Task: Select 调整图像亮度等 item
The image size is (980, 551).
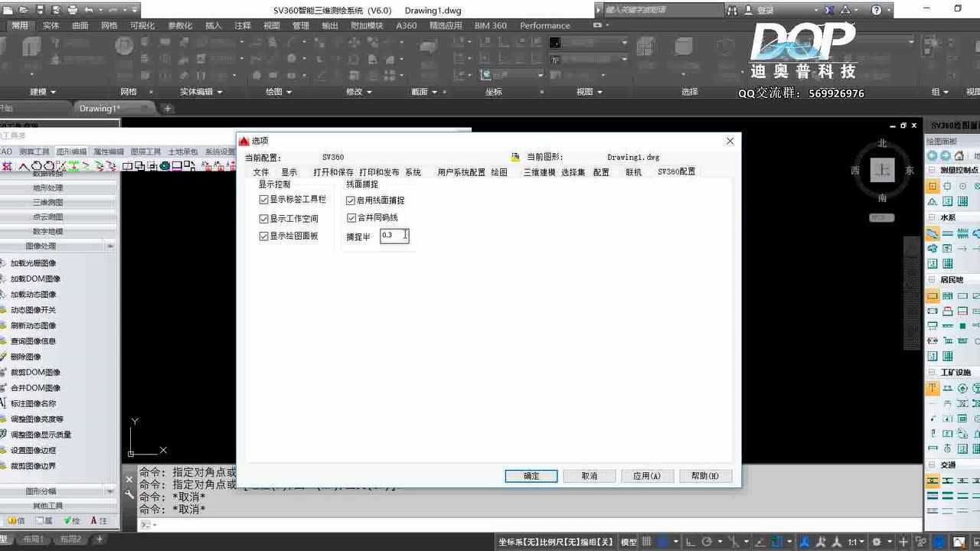Action: click(36, 419)
